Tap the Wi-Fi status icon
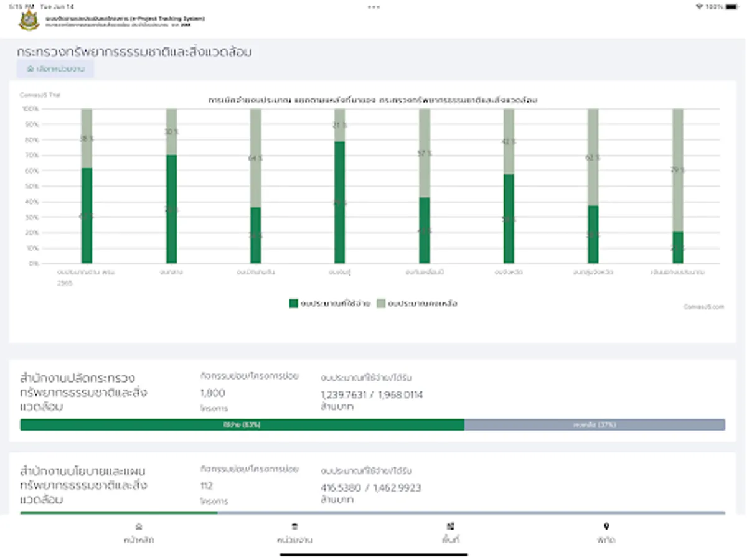Image resolution: width=747 pixels, height=560 pixels. click(x=698, y=6)
